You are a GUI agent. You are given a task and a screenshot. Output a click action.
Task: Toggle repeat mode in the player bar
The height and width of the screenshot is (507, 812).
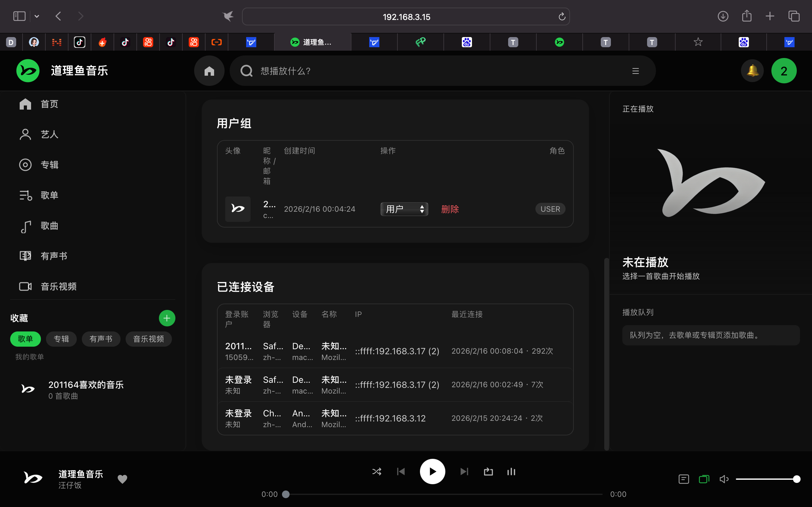click(488, 472)
